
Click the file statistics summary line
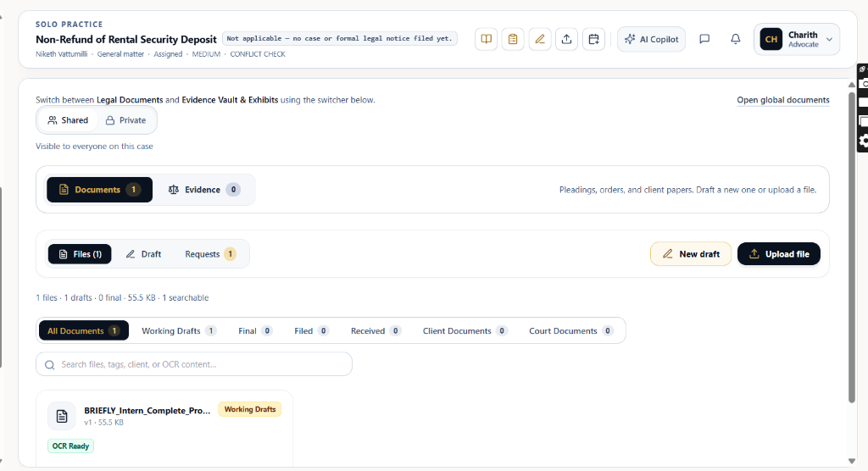point(122,298)
